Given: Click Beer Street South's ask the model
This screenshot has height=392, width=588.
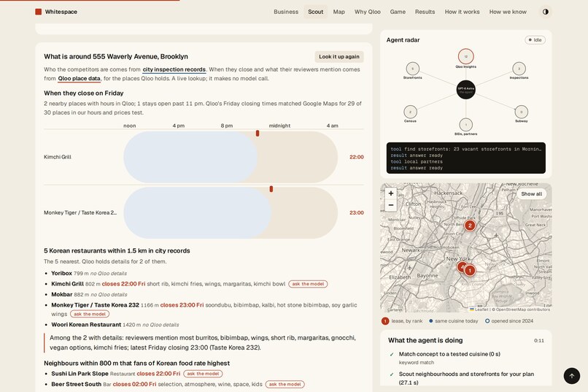Looking at the screenshot, I should click(285, 384).
